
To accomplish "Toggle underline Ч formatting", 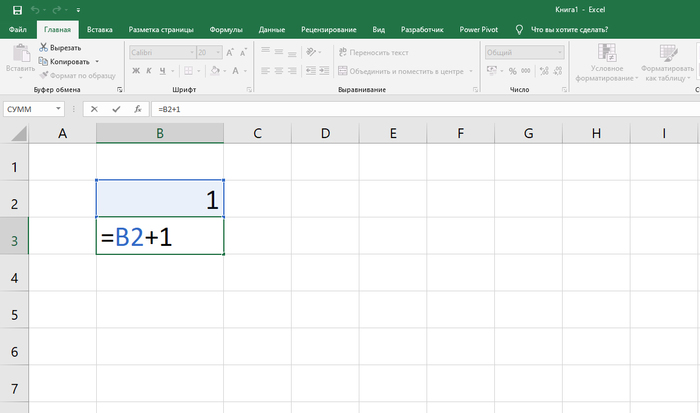I will 162,71.
